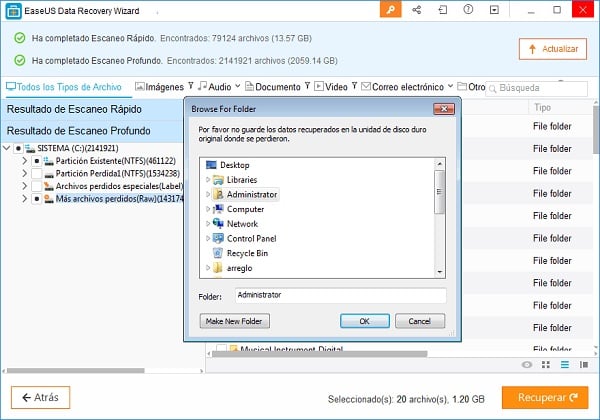
Task: Toggle the Más archivos perdidos(Raw) checkbox
Action: coord(36,199)
